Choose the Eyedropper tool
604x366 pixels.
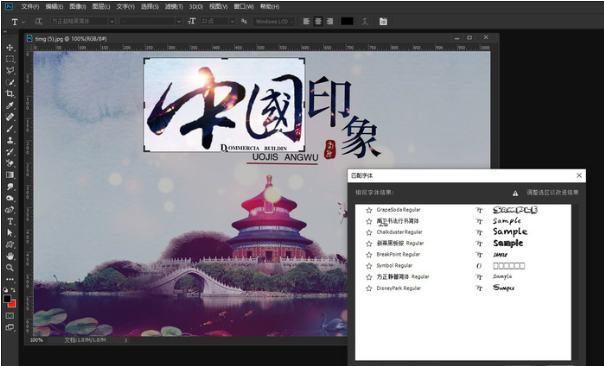[x=10, y=106]
